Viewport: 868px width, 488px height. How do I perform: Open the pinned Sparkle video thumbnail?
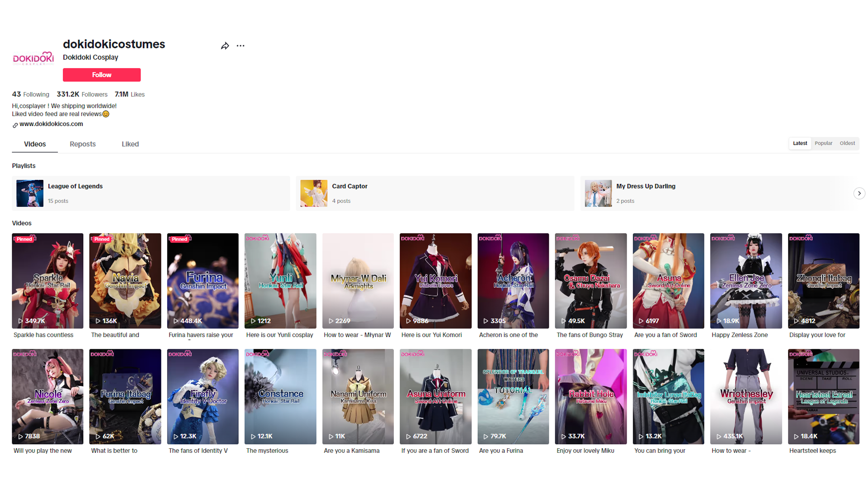[47, 281]
